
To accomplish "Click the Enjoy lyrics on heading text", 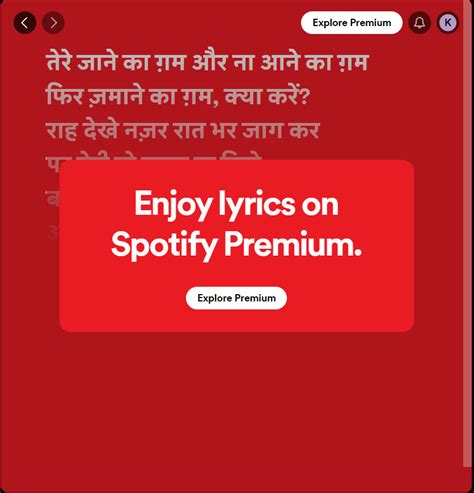I will (x=236, y=204).
